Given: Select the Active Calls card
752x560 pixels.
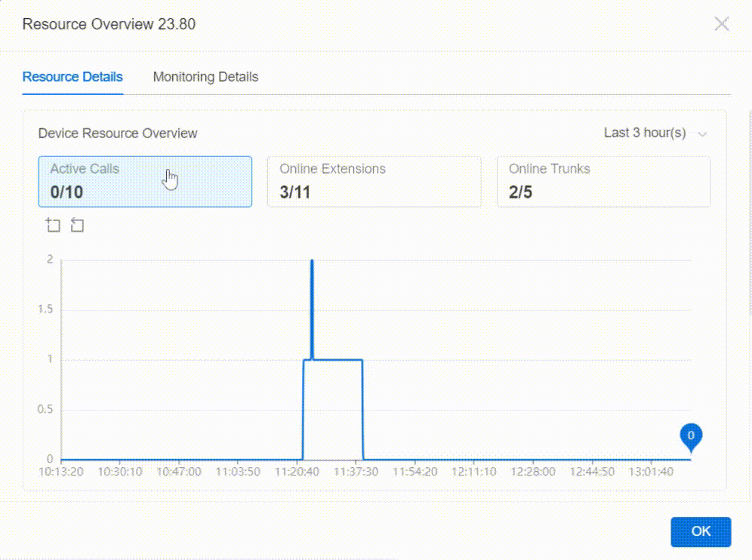Looking at the screenshot, I should click(x=145, y=181).
